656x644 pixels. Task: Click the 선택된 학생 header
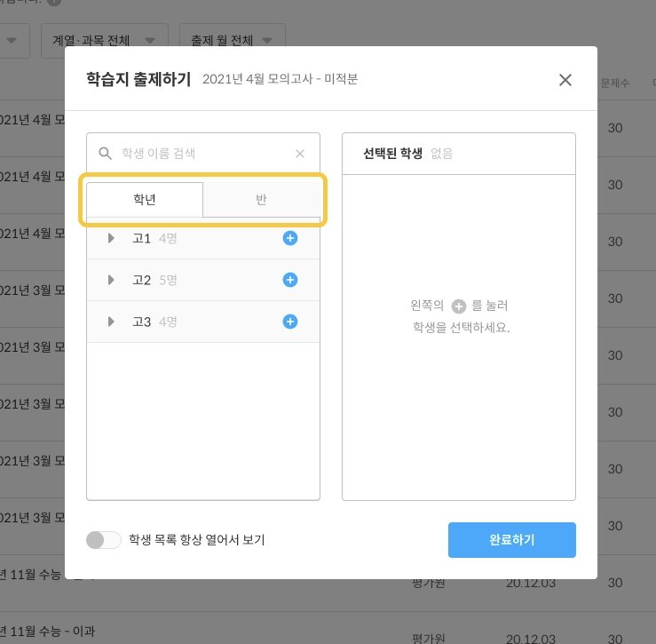point(392,154)
